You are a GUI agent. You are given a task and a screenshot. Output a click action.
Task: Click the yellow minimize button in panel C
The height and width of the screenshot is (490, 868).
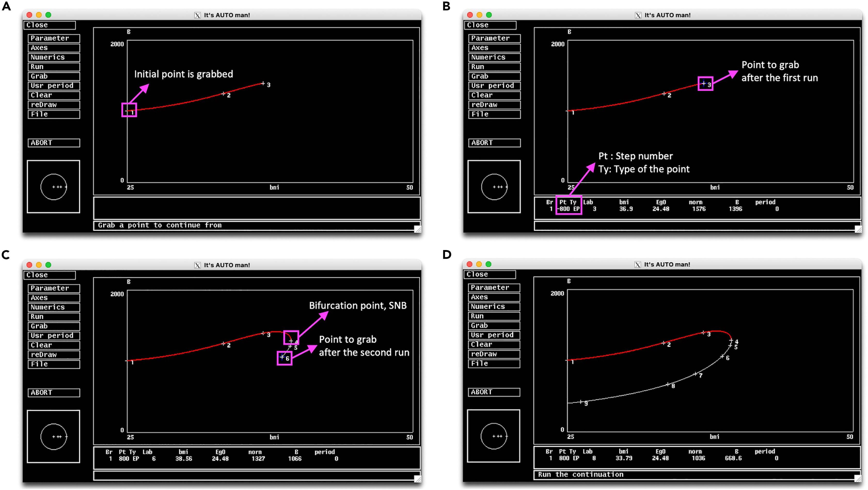pyautogui.click(x=39, y=265)
